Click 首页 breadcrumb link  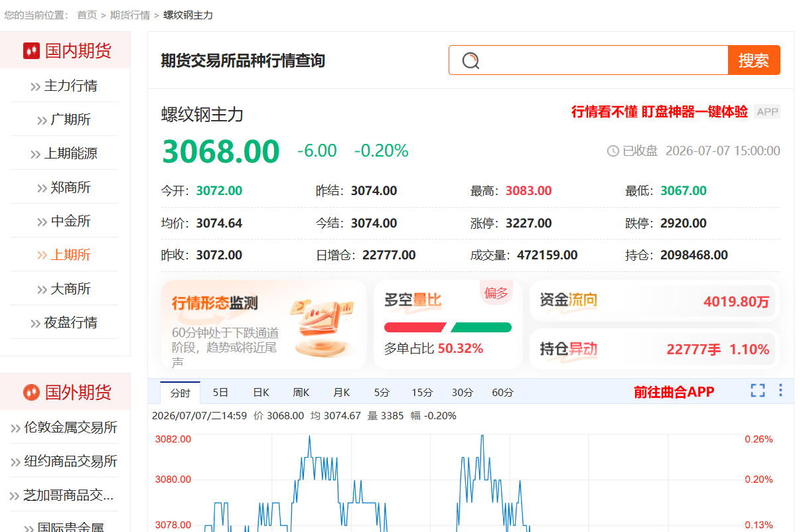[x=87, y=15]
